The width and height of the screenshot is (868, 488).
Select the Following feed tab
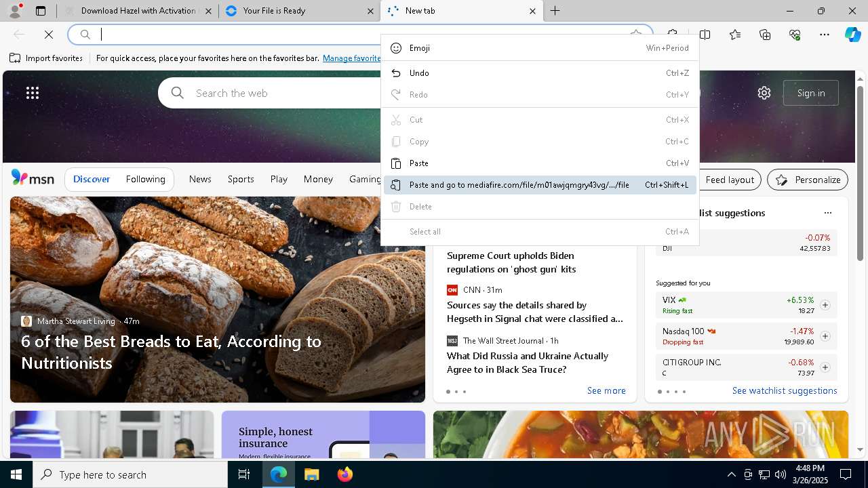pos(145,180)
